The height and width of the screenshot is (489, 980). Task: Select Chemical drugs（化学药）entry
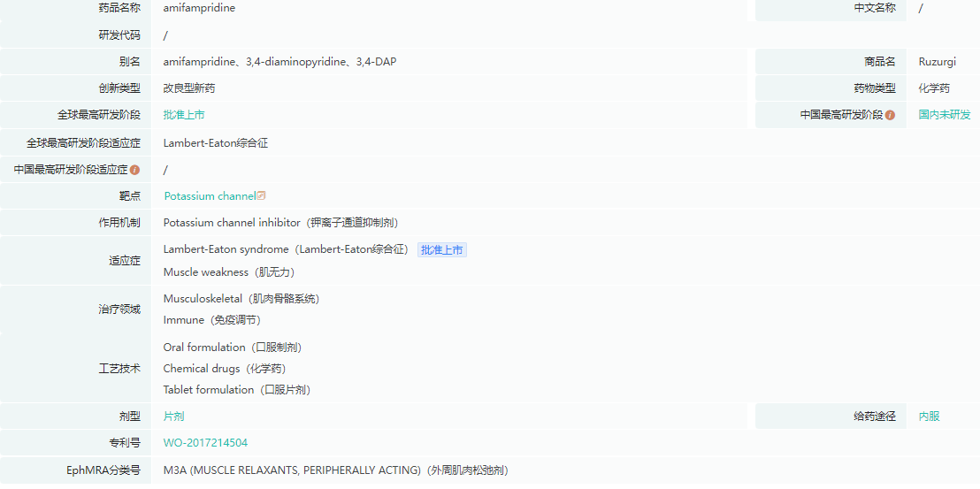pos(225,369)
